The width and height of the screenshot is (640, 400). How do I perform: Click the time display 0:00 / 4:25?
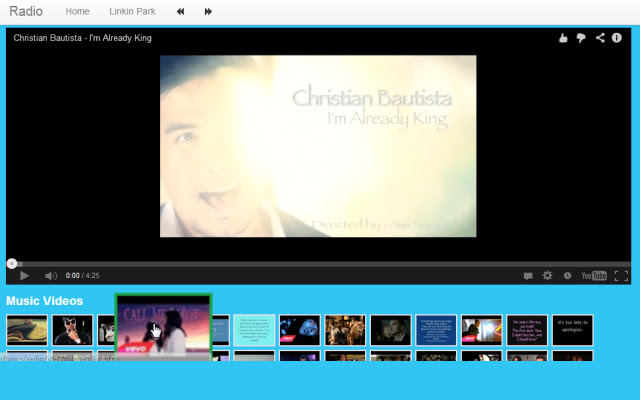pos(82,276)
